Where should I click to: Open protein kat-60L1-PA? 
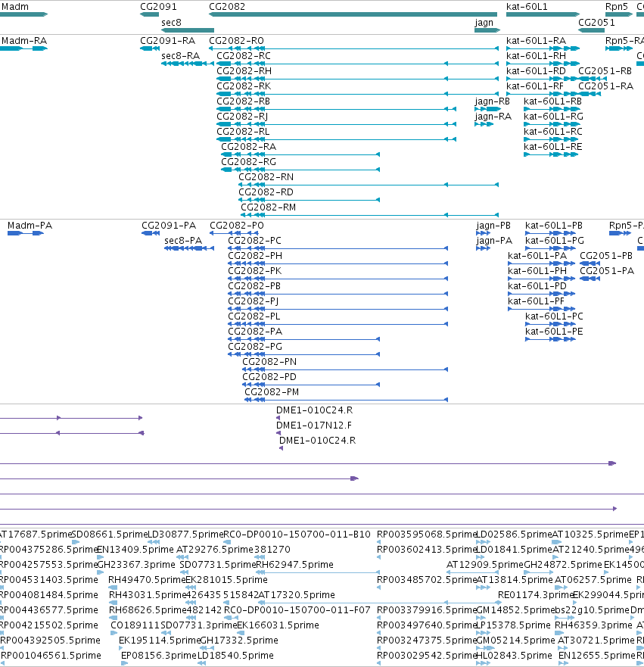[x=537, y=256]
